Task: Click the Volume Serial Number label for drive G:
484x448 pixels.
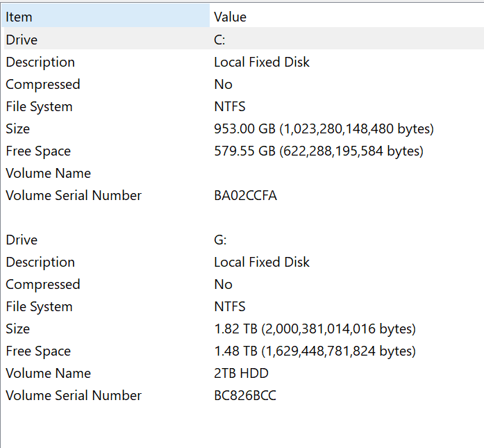Action: pos(74,396)
